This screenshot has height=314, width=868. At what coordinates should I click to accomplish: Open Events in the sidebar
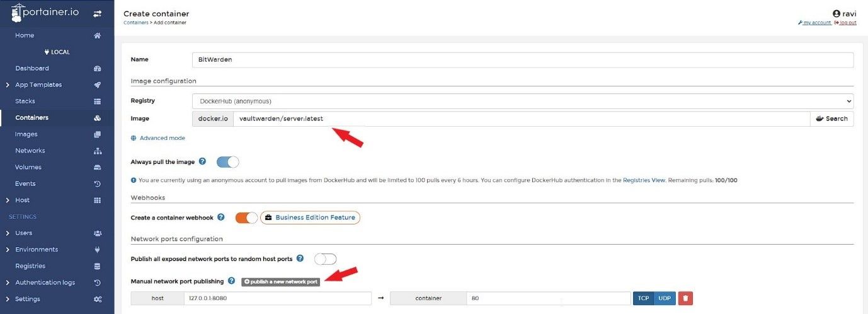click(25, 183)
